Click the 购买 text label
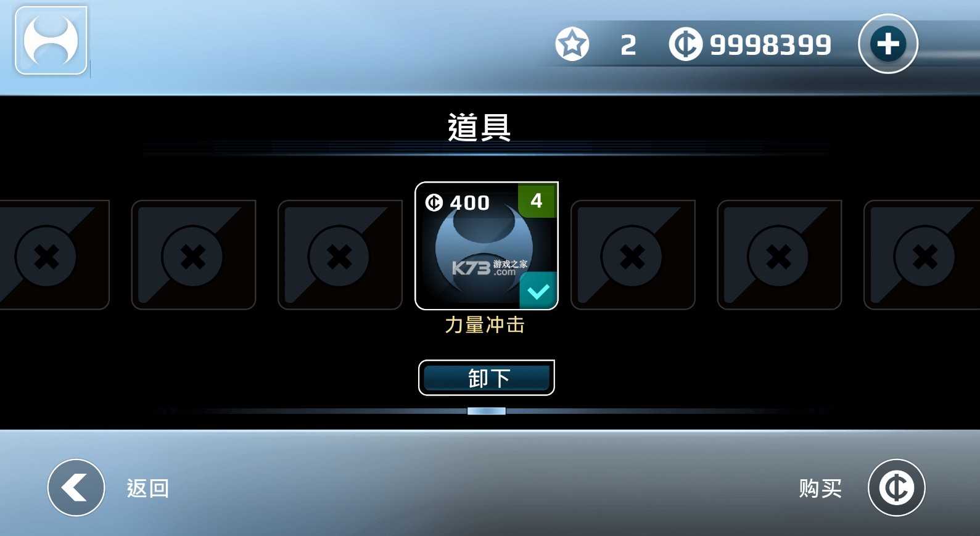Screen dimensions: 980x536 click(x=820, y=489)
